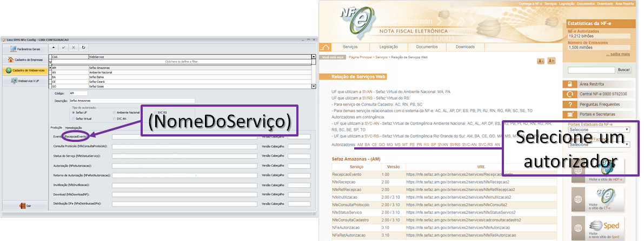Image resolution: width=644 pixels, height=241 pixels.
Task: Click the Consulta Protocolo URL field
Action: 184,146
